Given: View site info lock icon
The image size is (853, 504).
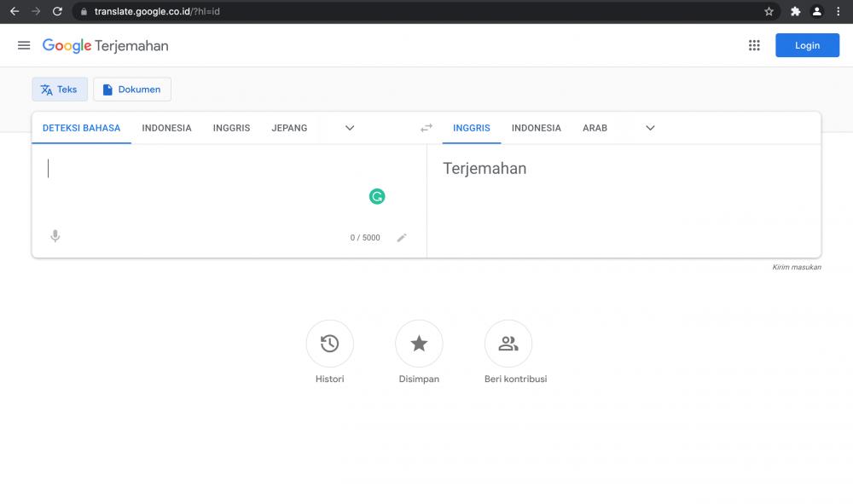Looking at the screenshot, I should pos(84,11).
